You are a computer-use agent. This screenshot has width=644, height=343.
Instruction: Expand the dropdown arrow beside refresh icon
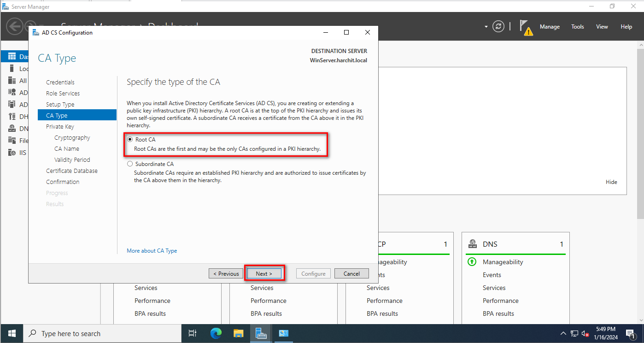(486, 27)
